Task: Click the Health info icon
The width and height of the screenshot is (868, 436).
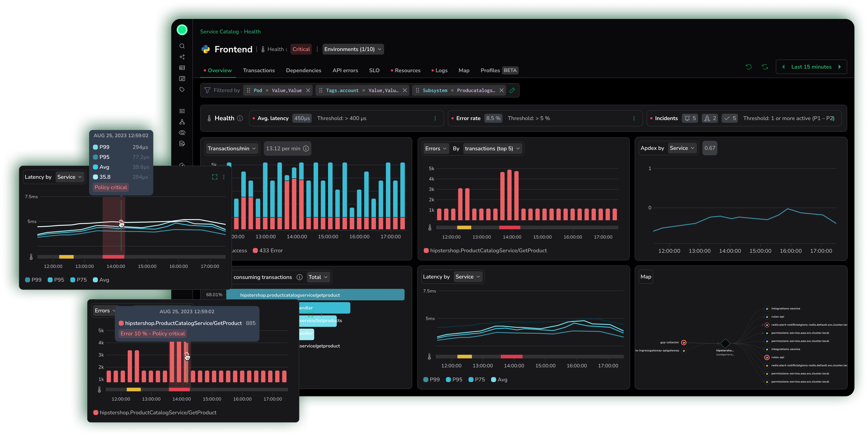Action: pos(240,118)
